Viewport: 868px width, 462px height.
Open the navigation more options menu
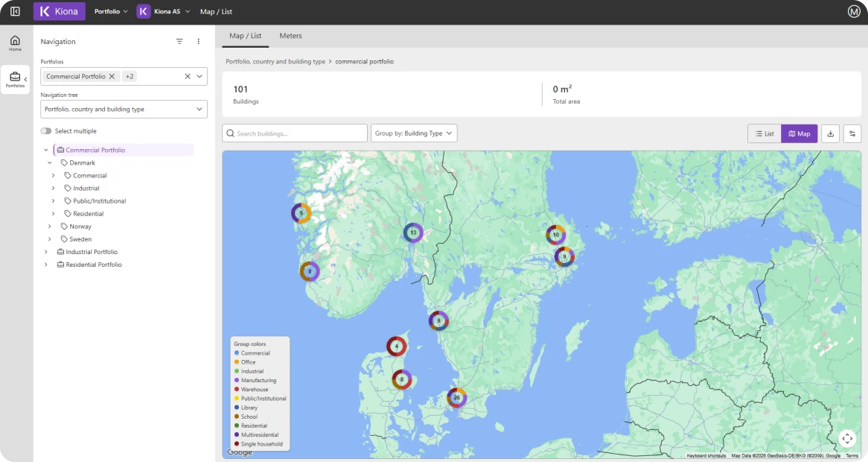pyautogui.click(x=198, y=42)
